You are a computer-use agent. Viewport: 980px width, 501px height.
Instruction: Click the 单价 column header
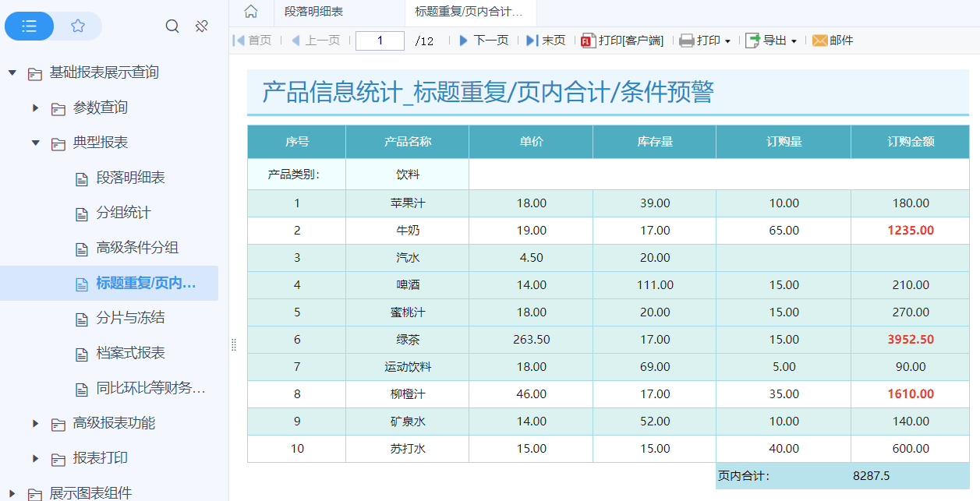click(531, 142)
